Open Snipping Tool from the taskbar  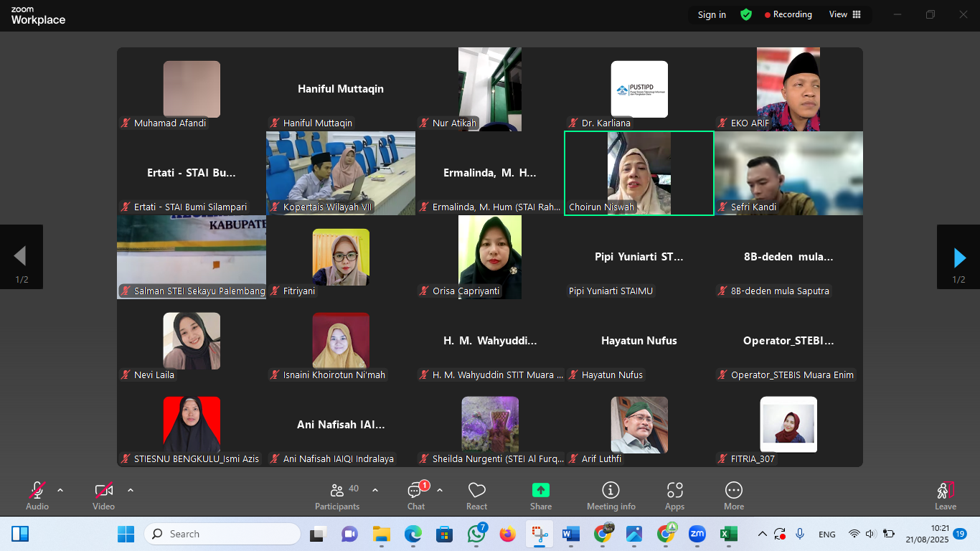[x=540, y=534]
